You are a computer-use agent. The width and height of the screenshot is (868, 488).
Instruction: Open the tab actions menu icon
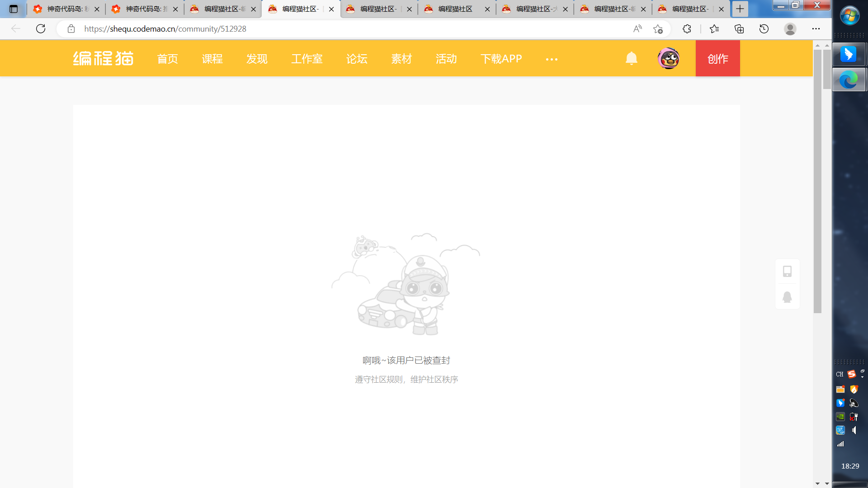(x=14, y=9)
